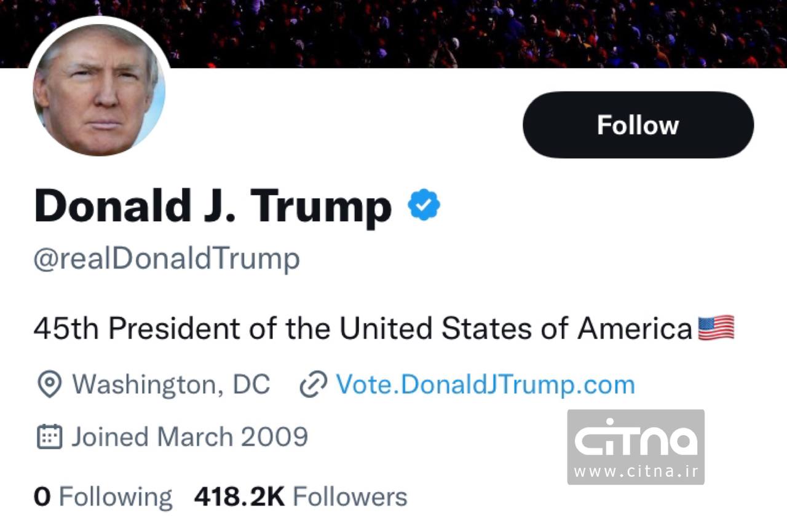The height and width of the screenshot is (532, 787).
Task: Click the location pin icon
Action: pyautogui.click(x=49, y=385)
